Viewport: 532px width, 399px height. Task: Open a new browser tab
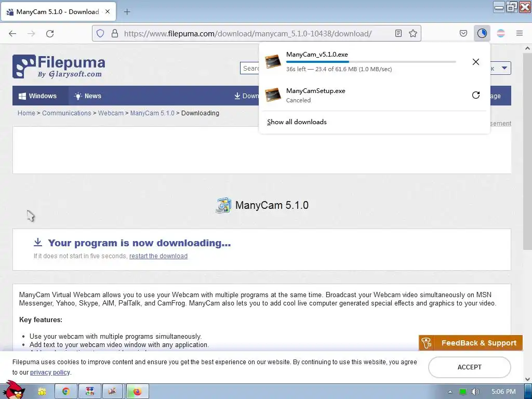(127, 12)
